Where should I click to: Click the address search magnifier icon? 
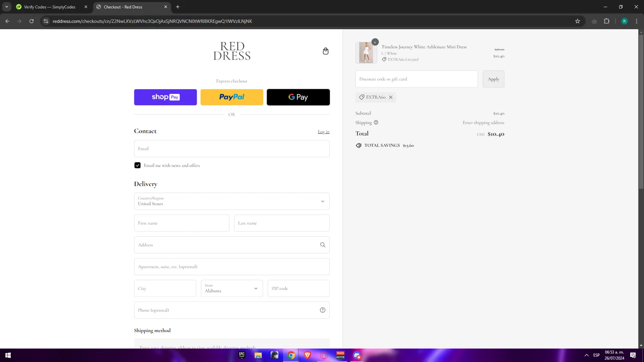click(322, 245)
